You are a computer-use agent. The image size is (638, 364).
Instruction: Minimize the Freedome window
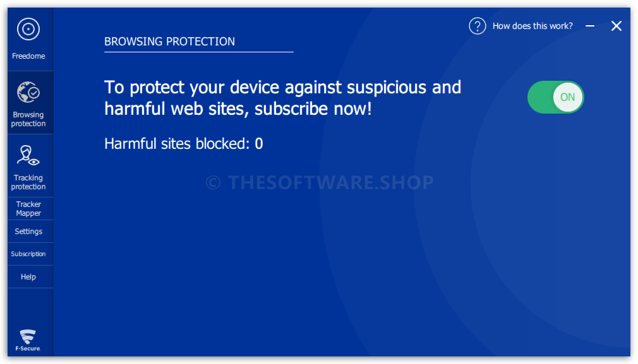(x=590, y=26)
